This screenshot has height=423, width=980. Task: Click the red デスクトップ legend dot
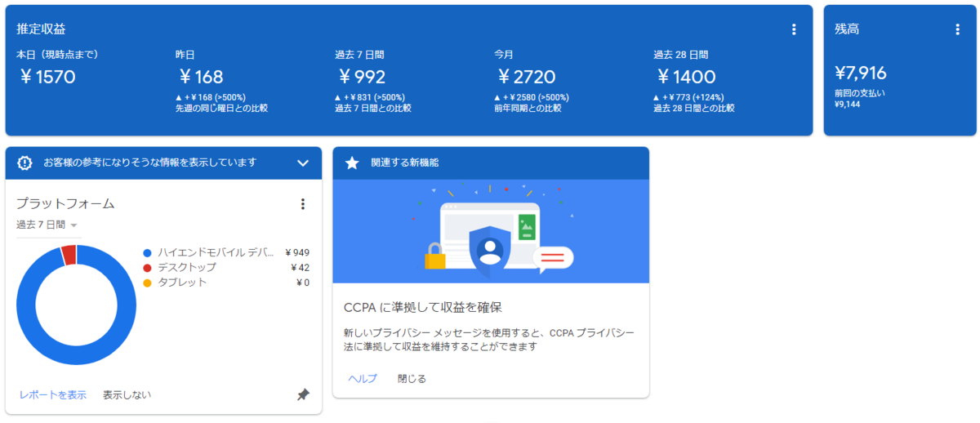147,268
